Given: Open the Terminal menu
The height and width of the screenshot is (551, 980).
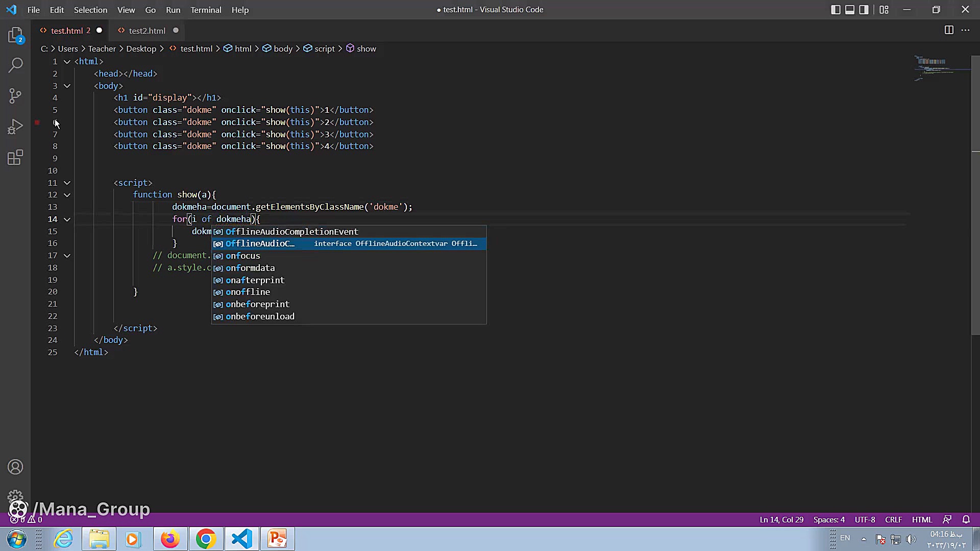Looking at the screenshot, I should pyautogui.click(x=206, y=10).
